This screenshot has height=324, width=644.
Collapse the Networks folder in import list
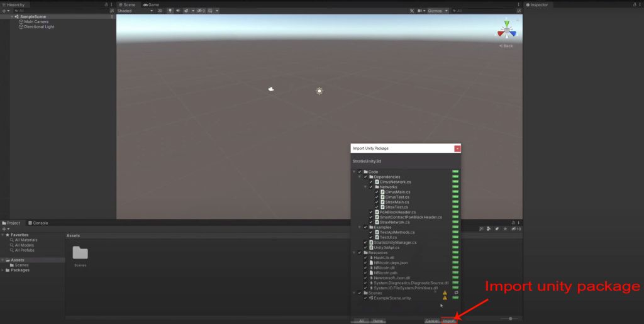[x=366, y=187]
